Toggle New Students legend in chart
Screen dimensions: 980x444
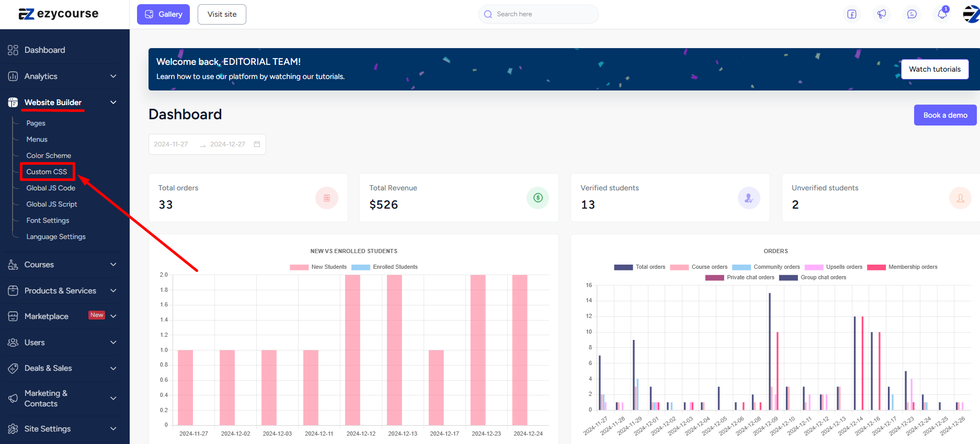(318, 267)
